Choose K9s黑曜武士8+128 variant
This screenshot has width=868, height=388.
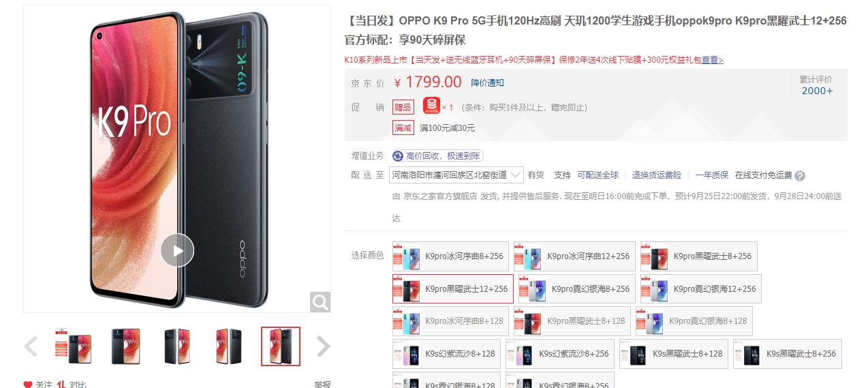tap(675, 354)
